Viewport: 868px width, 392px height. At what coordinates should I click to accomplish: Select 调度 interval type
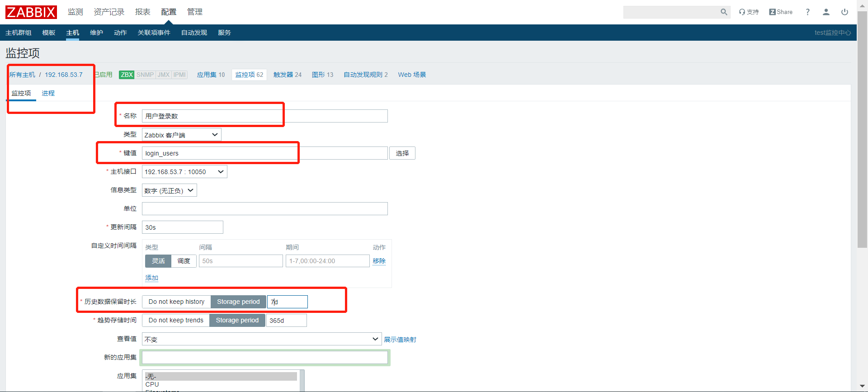[x=184, y=261]
